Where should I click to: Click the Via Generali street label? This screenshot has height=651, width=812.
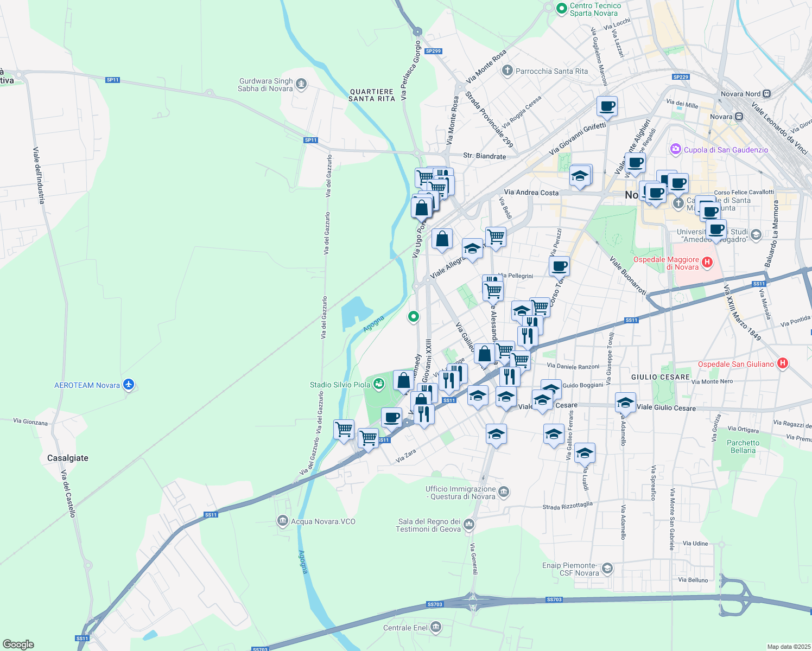[474, 559]
